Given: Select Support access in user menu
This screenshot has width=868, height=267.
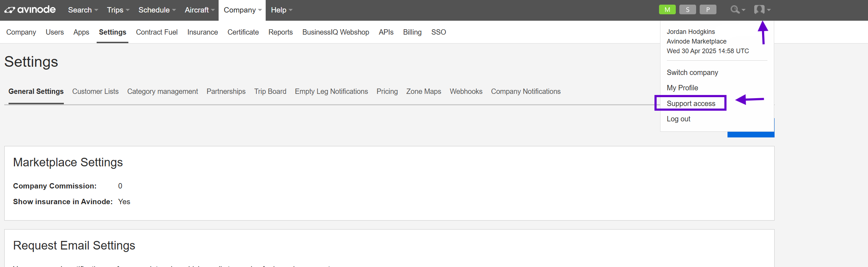Looking at the screenshot, I should click(x=691, y=104).
